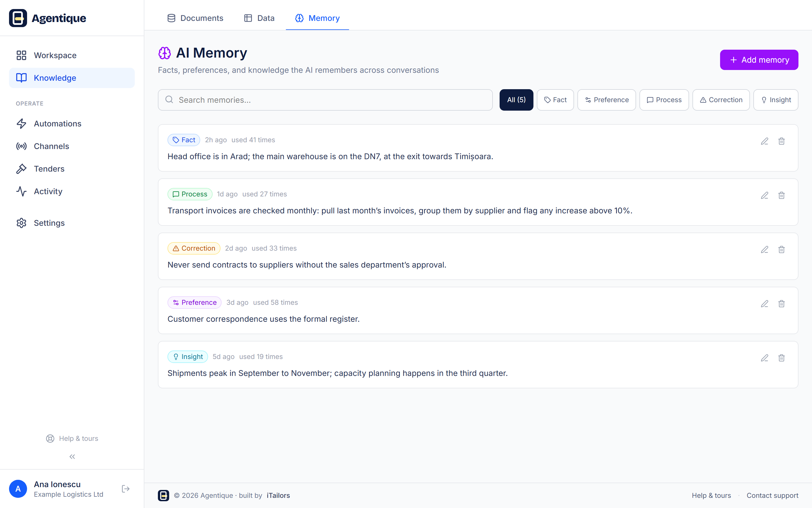Click the sign-out icon next to Ana Ionescu

[x=125, y=489]
